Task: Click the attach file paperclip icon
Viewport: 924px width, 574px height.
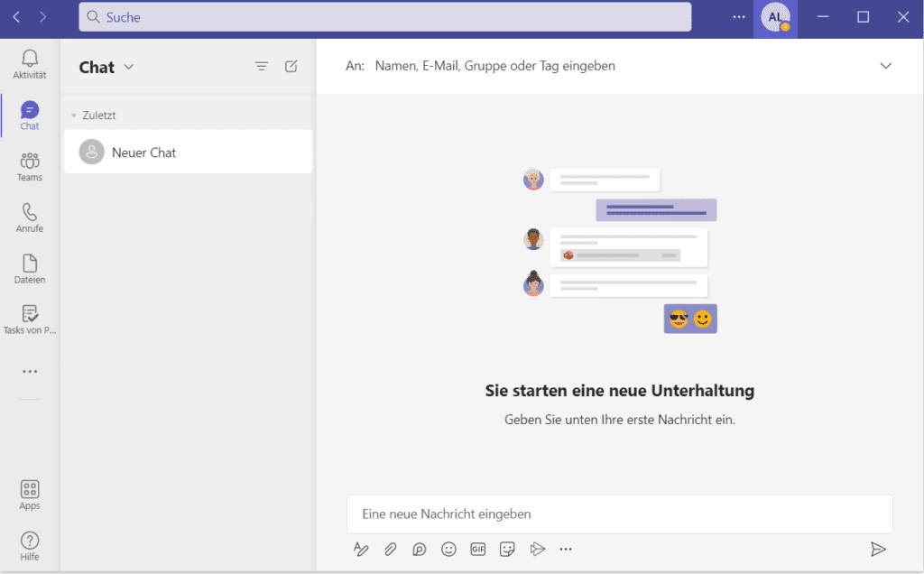Action: click(x=390, y=549)
